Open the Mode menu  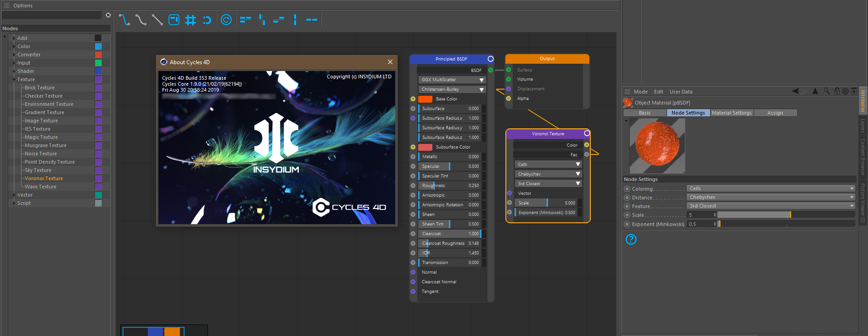point(641,92)
